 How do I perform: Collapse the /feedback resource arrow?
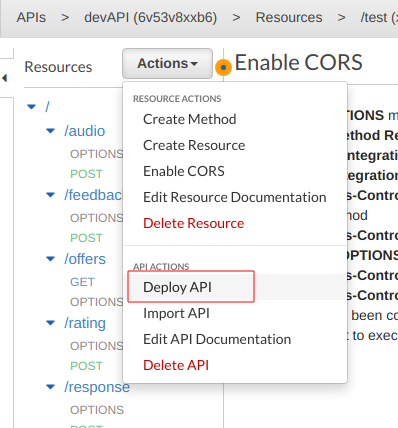coord(50,195)
